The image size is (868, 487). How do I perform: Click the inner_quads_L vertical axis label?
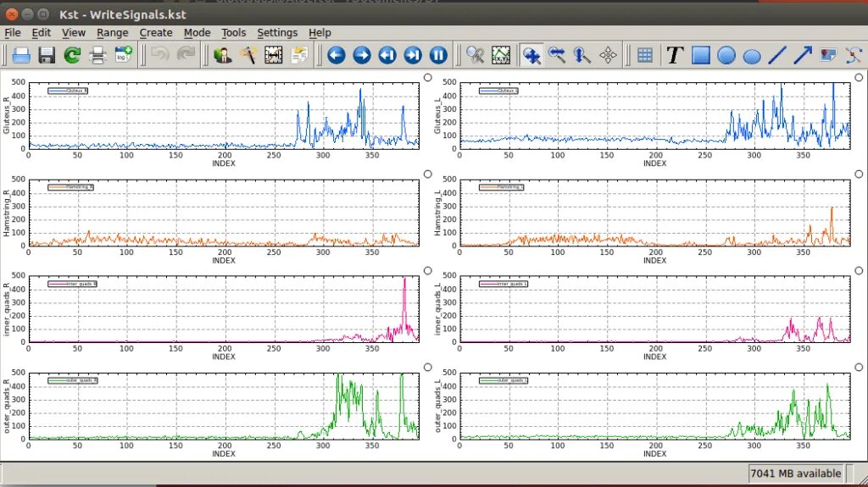(438, 309)
